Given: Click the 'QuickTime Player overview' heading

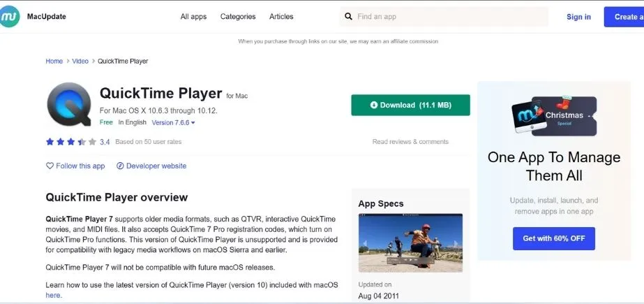Looking at the screenshot, I should tap(117, 197).
